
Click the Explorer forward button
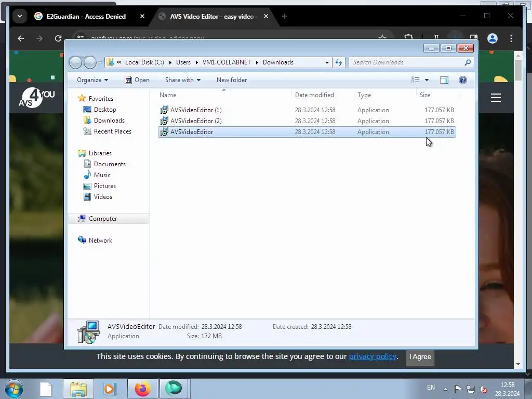(x=90, y=62)
